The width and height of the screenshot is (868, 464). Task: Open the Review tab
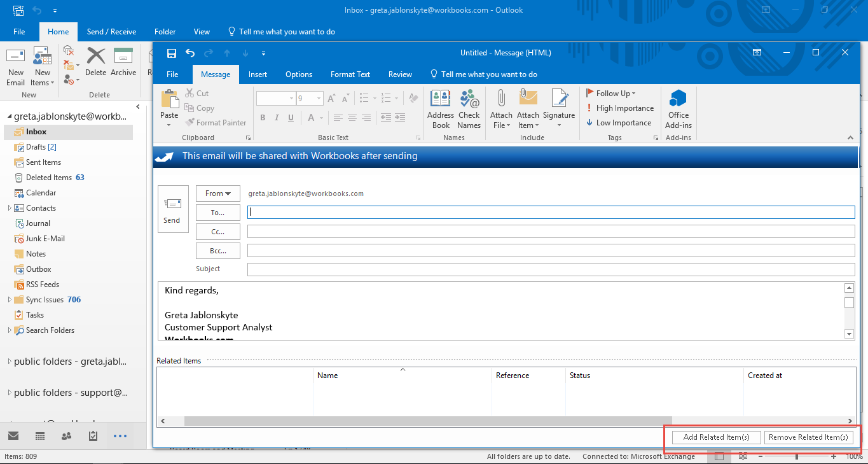pos(400,74)
